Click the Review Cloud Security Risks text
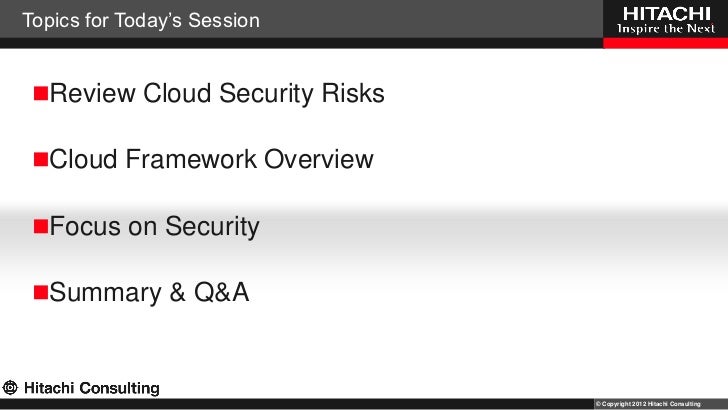Image resolution: width=728 pixels, height=410 pixels. coord(217,93)
